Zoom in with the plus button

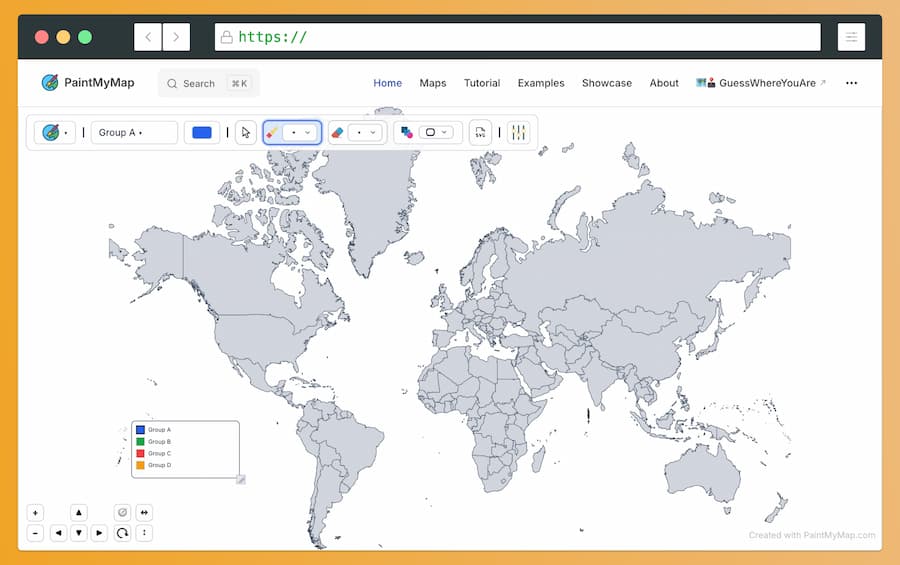tap(35, 512)
